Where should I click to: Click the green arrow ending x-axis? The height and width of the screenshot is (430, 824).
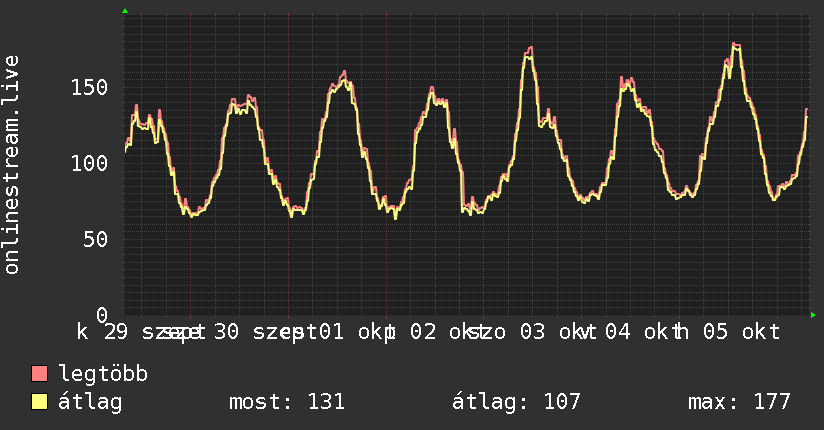coord(813,315)
